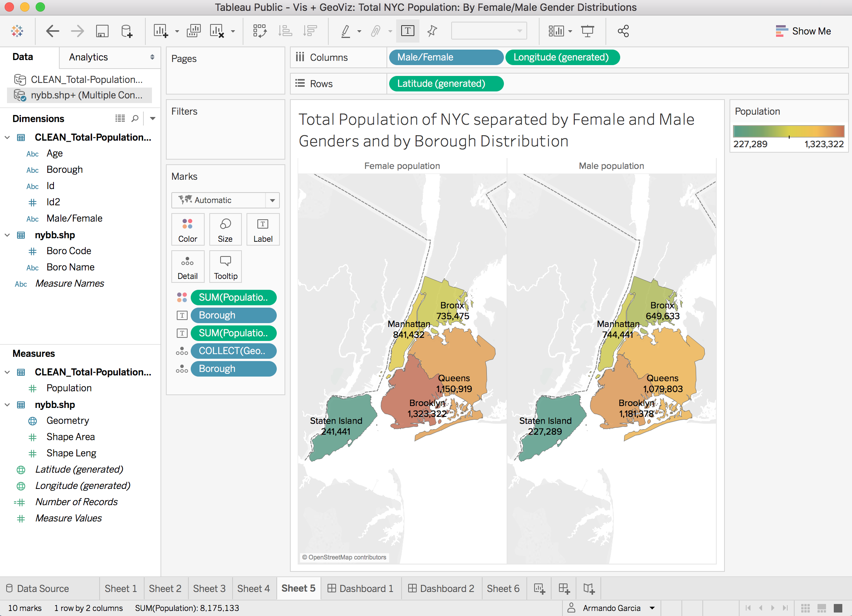Click the New Dashboard icon at the bottom
This screenshot has height=616, width=852.
[x=564, y=588]
